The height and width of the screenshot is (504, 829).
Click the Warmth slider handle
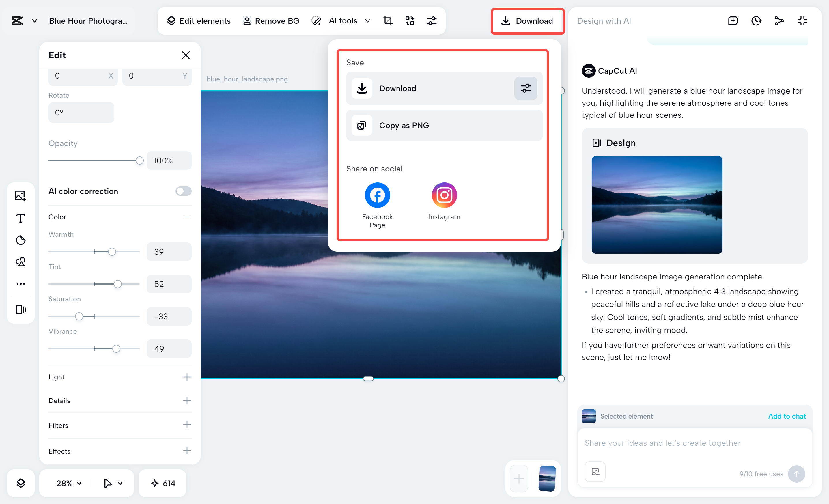[x=112, y=252]
